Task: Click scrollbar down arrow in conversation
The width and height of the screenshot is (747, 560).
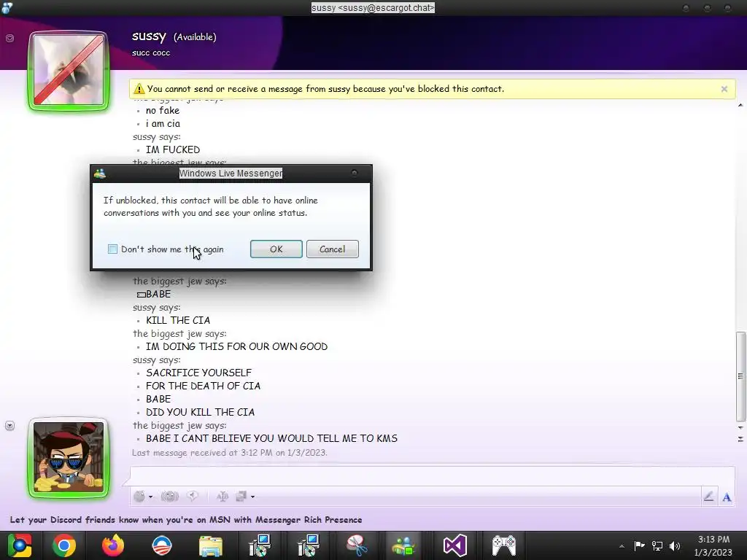Action: tap(740, 427)
